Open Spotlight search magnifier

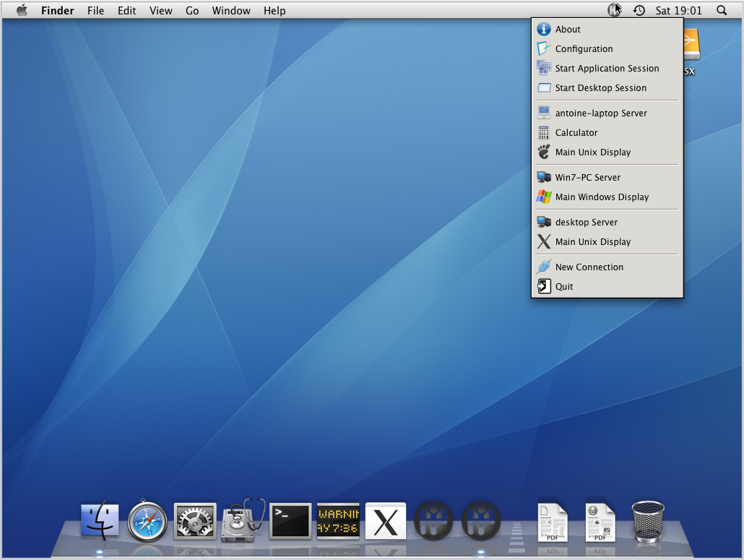point(721,10)
